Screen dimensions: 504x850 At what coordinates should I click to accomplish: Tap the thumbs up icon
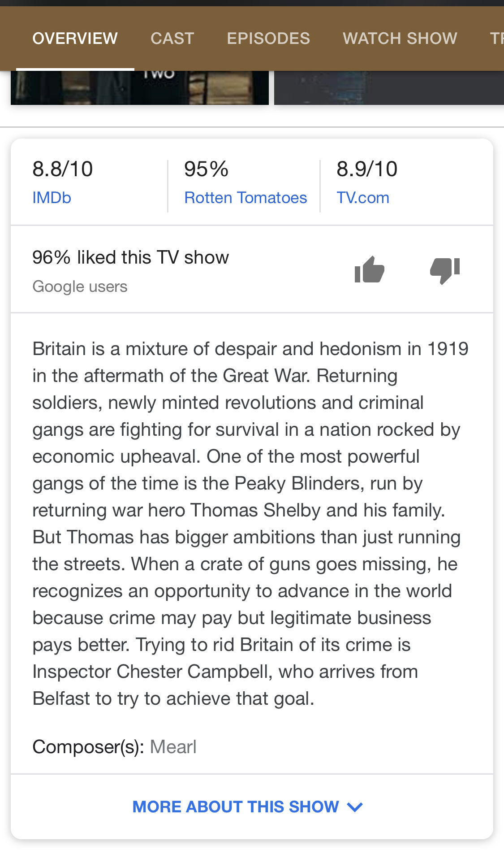coord(369,269)
